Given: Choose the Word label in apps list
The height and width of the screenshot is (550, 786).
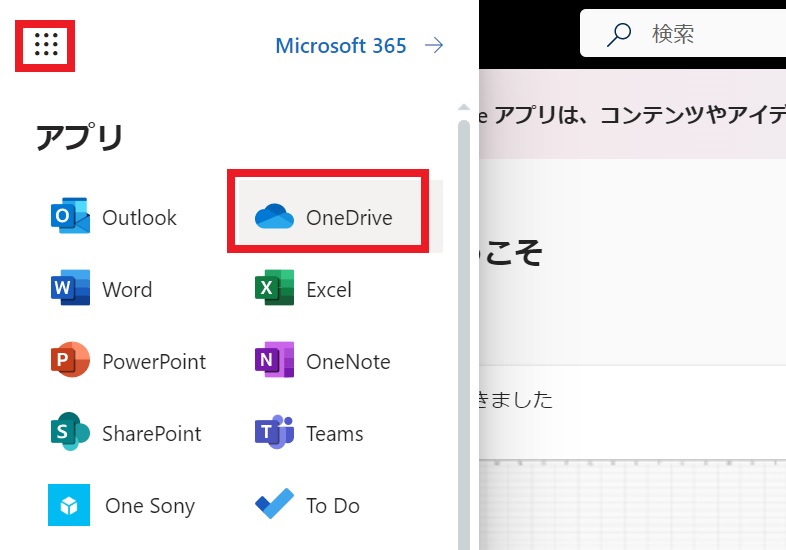Looking at the screenshot, I should (127, 290).
